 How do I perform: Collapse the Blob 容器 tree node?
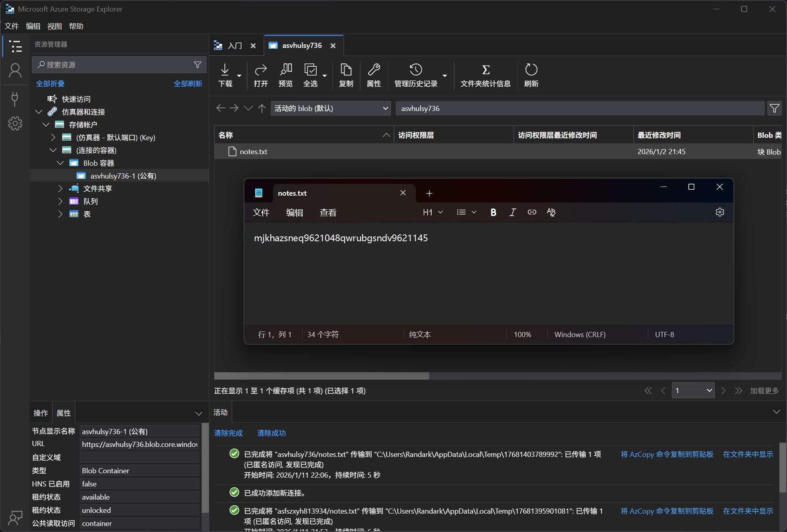[x=60, y=163]
